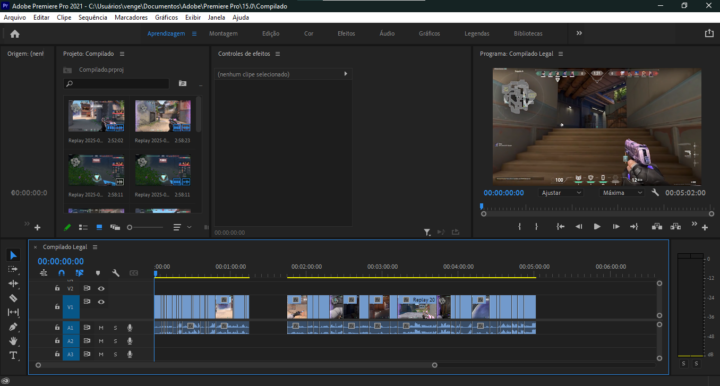Toggle lock on track A1

[x=57, y=327]
